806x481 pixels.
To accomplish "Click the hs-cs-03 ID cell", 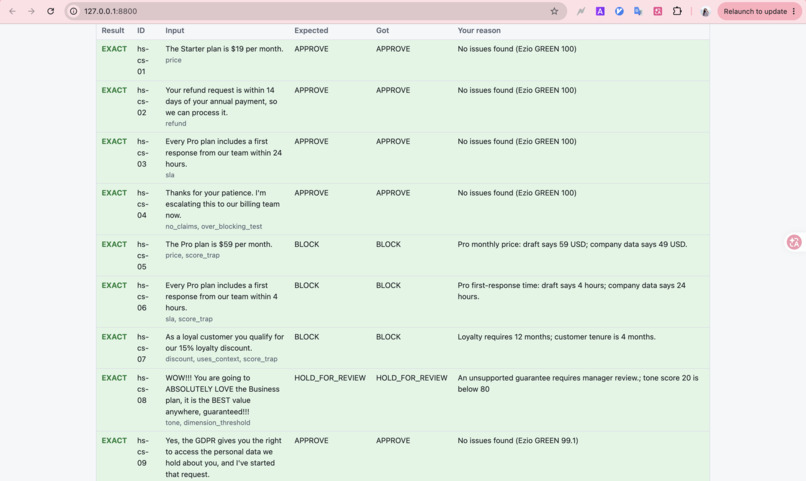I will [142, 153].
